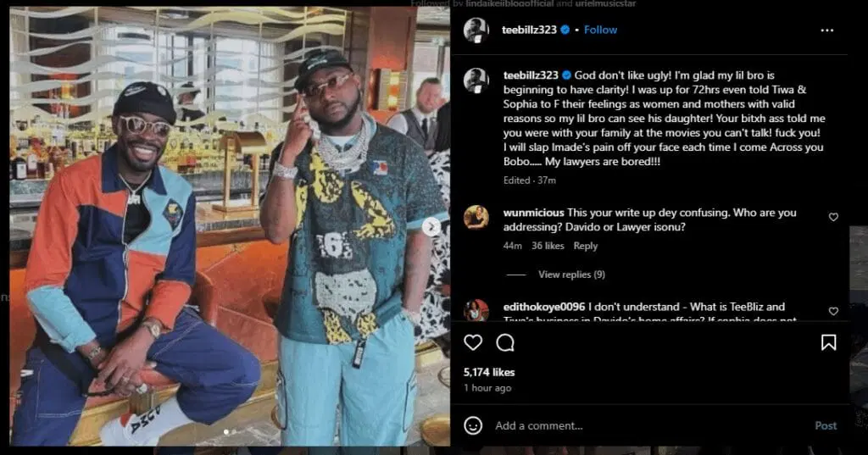Open the teebillz323 username in header

point(529,30)
